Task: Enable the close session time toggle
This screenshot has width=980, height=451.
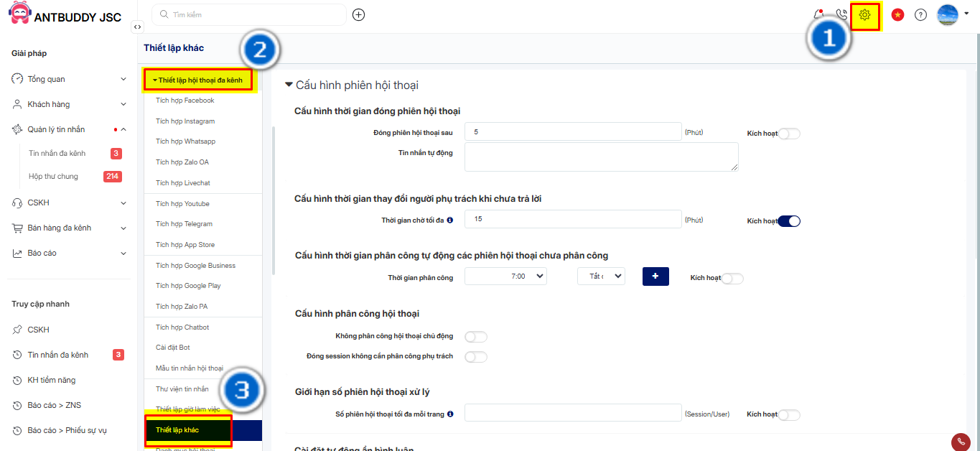Action: click(x=789, y=134)
